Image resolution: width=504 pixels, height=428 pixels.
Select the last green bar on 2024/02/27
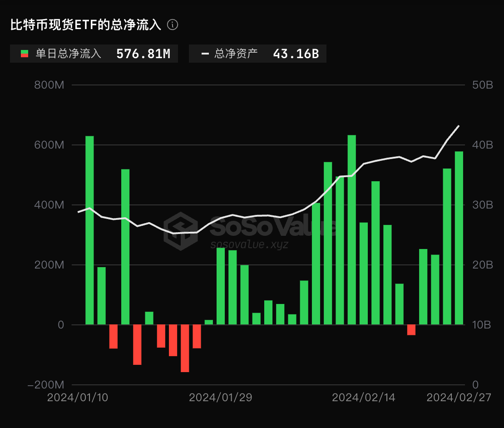459,238
